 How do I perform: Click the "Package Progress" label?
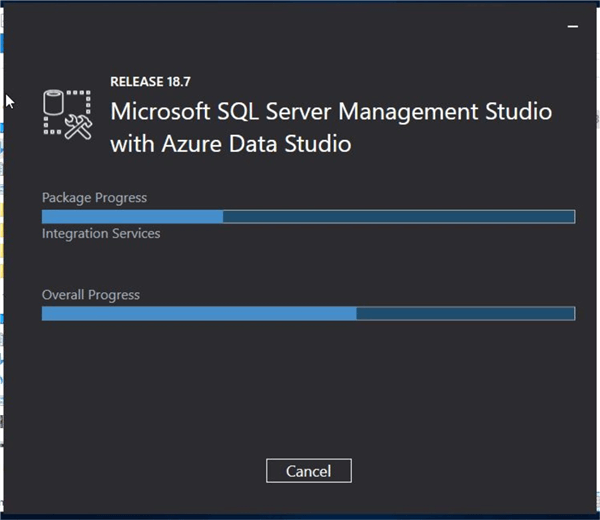tap(94, 198)
